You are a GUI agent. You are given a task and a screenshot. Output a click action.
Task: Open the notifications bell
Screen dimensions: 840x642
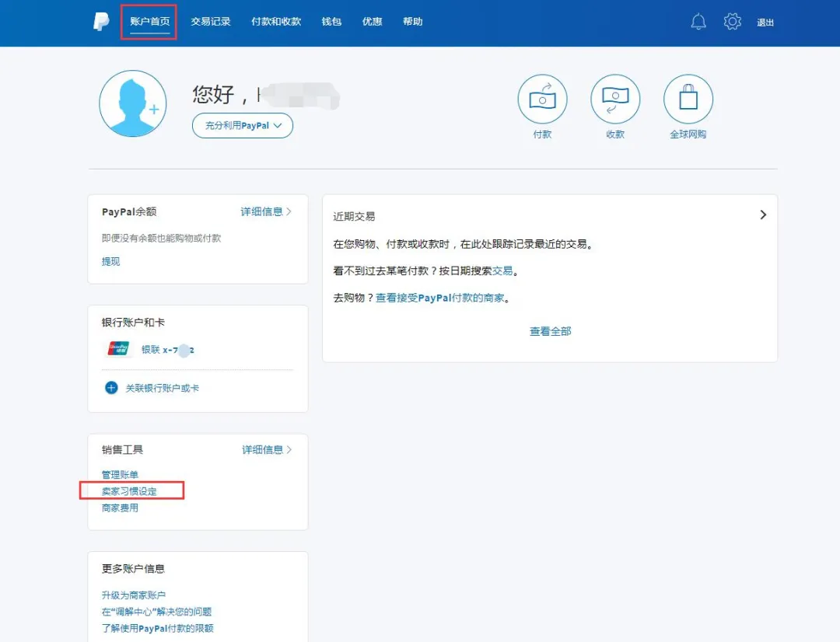click(698, 22)
